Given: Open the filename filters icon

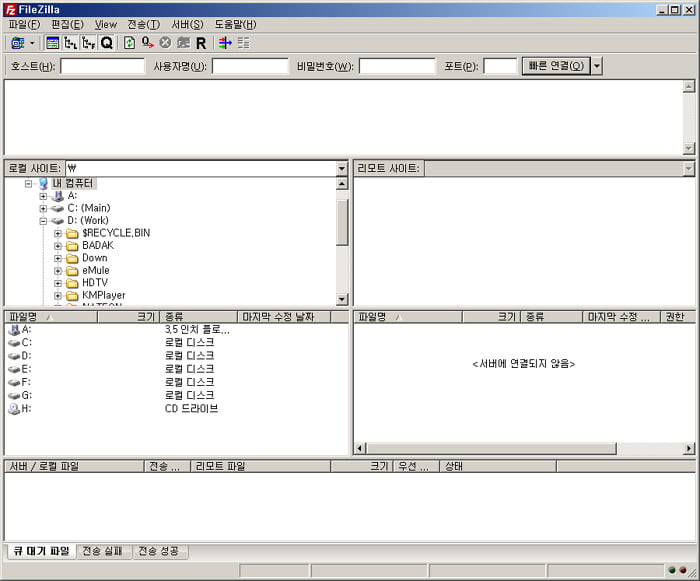Looking at the screenshot, I should (x=224, y=43).
